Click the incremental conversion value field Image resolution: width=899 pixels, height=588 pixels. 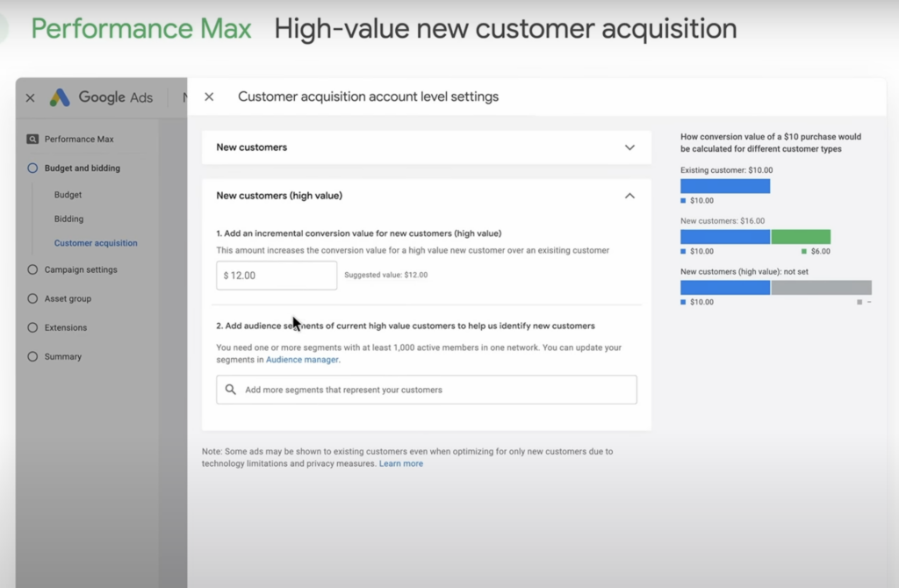(x=277, y=276)
